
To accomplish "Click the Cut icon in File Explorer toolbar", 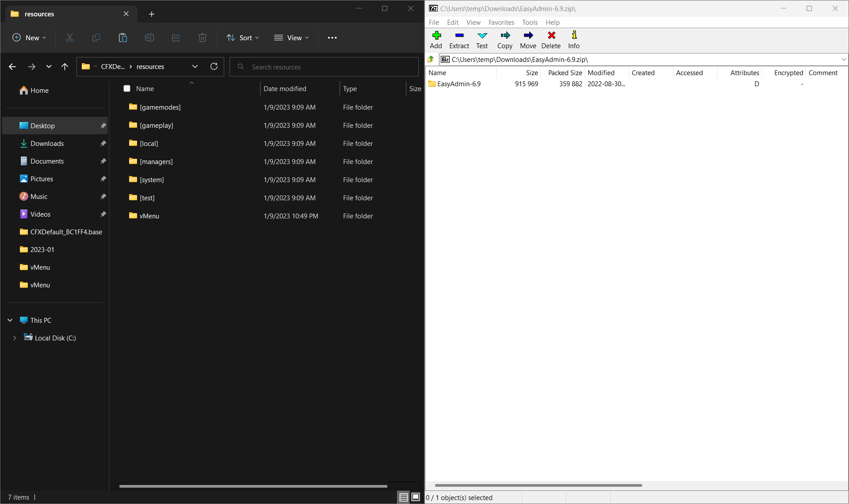I will (x=69, y=38).
